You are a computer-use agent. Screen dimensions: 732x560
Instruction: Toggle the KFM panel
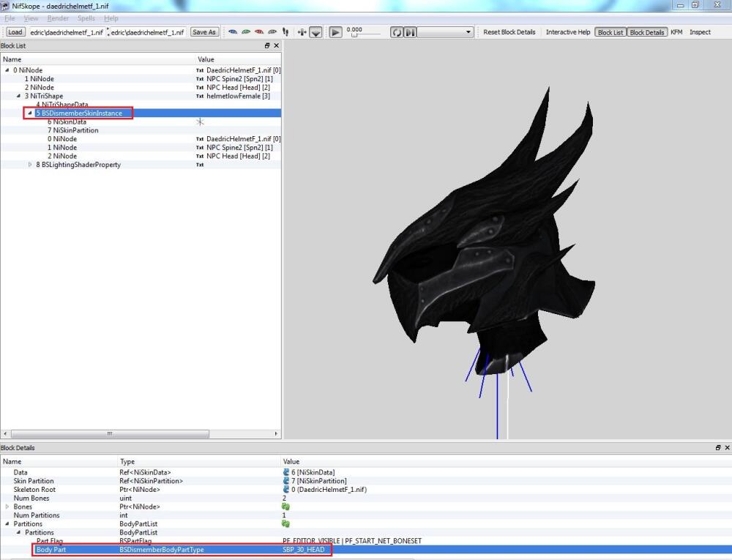click(x=676, y=32)
